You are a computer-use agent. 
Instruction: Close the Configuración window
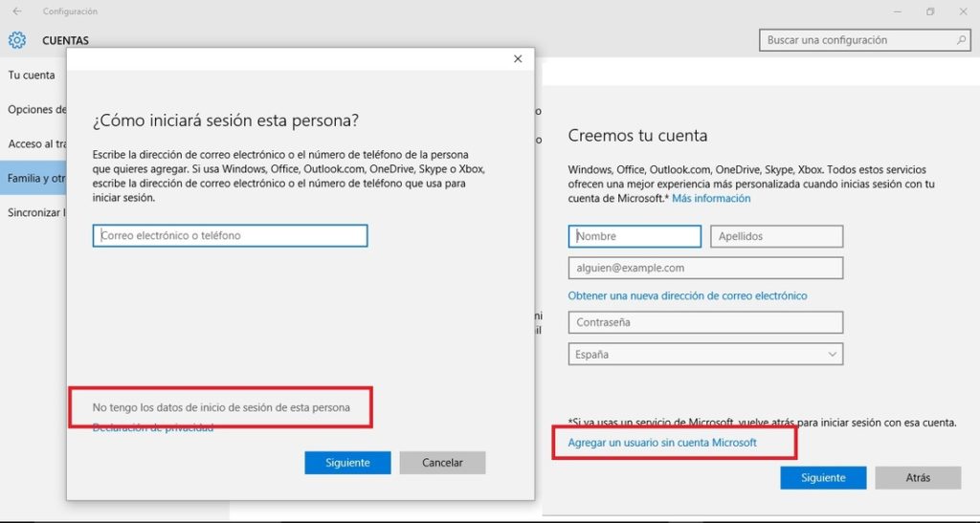point(963,11)
